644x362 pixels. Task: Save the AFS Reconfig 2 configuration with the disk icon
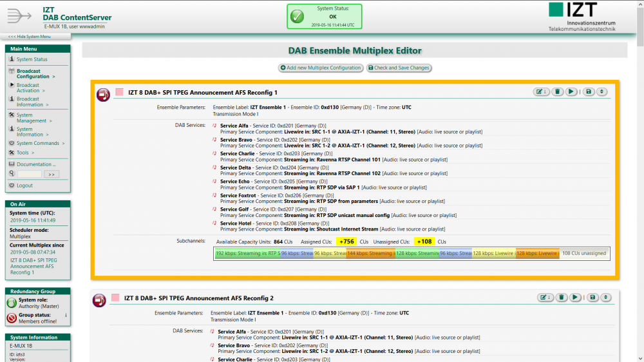[x=592, y=297]
